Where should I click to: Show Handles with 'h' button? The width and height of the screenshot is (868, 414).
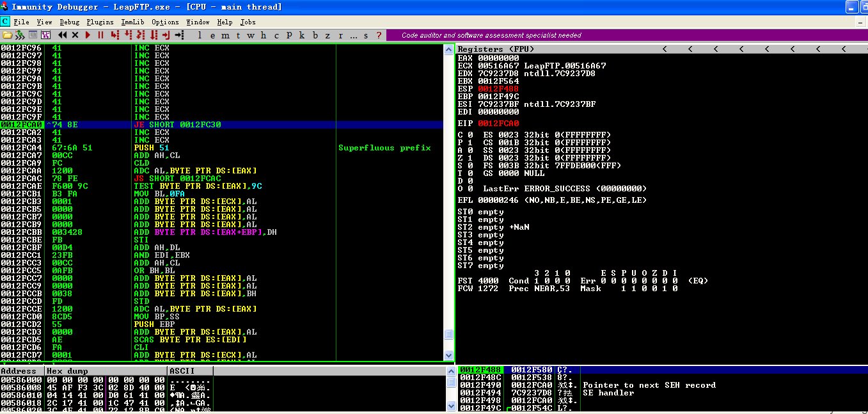tap(264, 35)
